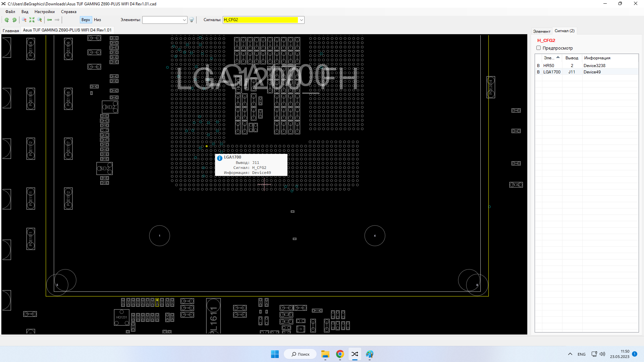Open the Вид menu
This screenshot has height=362, width=644.
pyautogui.click(x=25, y=12)
